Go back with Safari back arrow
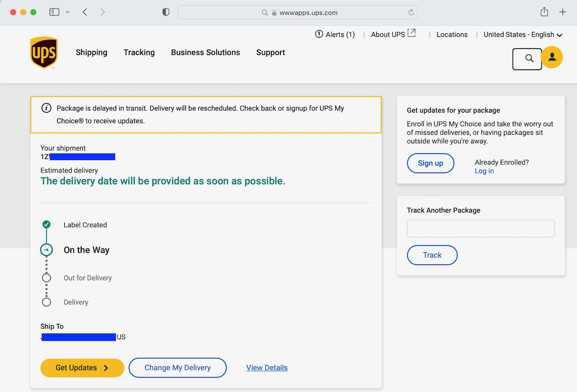The height and width of the screenshot is (392, 577). click(x=85, y=12)
